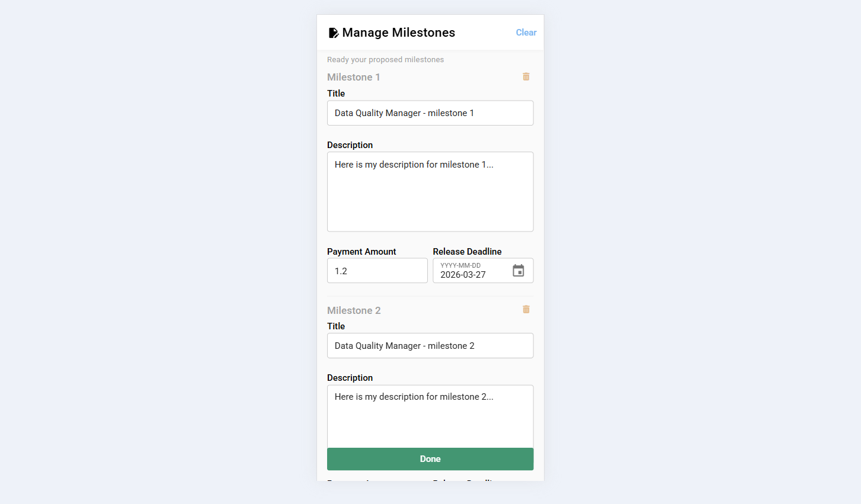
Task: Focus the Payment Amount field showing 1.2
Action: click(x=377, y=270)
